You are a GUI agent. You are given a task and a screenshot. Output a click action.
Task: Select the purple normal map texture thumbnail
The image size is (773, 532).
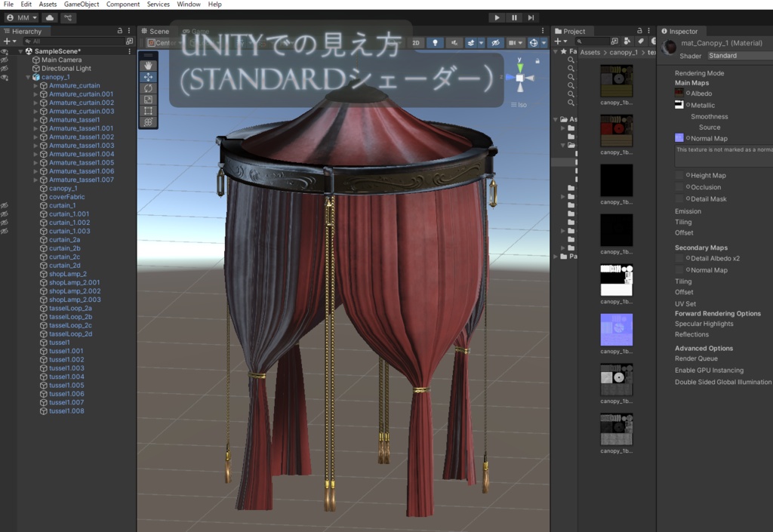(616, 330)
